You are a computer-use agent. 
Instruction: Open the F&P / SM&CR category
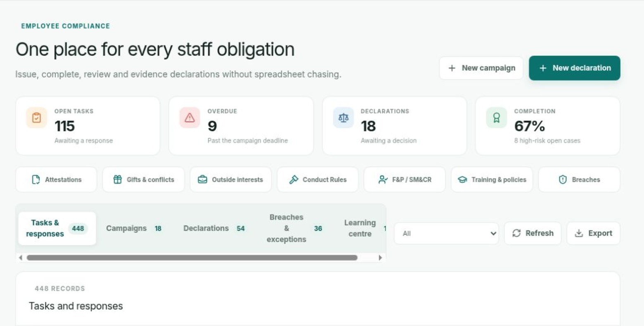pyautogui.click(x=405, y=180)
